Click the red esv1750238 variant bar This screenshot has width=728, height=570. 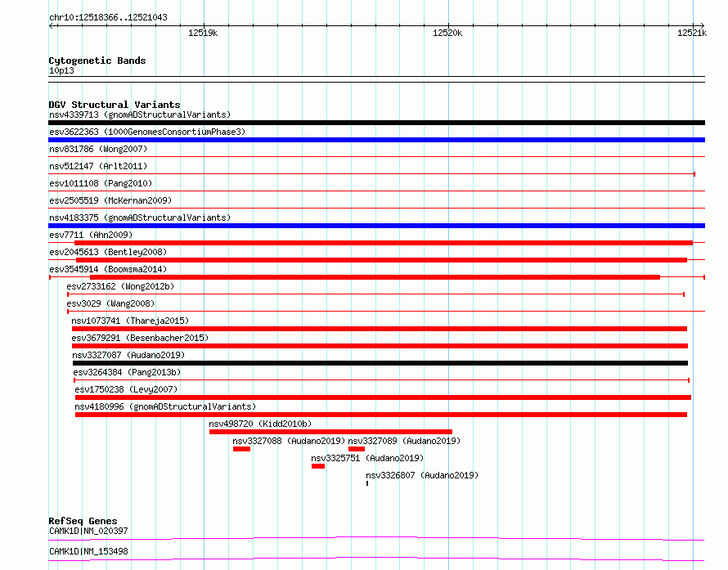click(x=383, y=397)
